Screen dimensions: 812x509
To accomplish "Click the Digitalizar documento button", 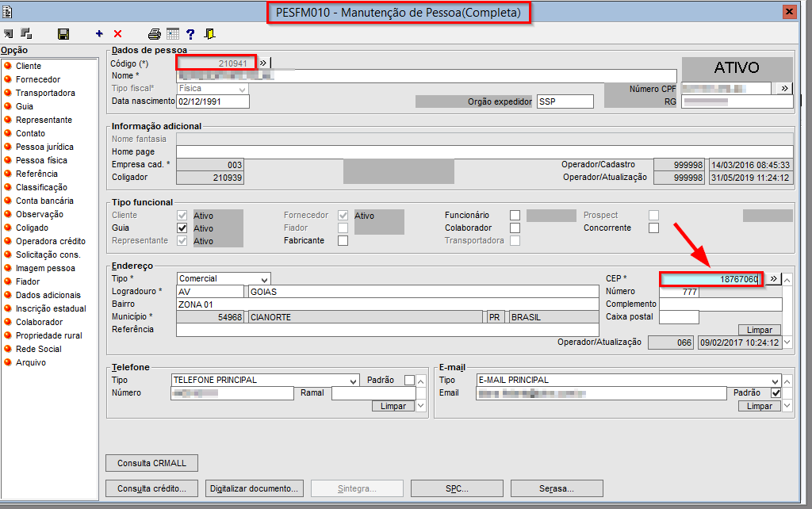I will (254, 488).
